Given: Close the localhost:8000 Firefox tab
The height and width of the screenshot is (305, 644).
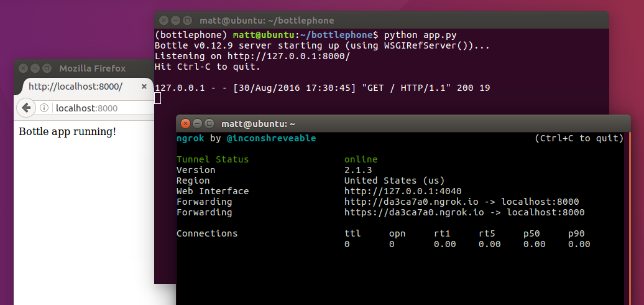Looking at the screenshot, I should click(144, 87).
